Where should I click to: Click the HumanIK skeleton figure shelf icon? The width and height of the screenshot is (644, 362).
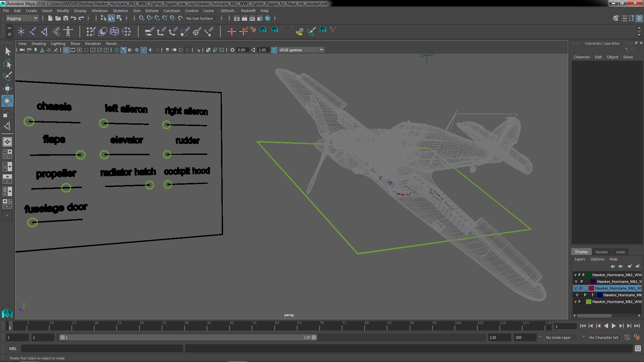point(68,32)
